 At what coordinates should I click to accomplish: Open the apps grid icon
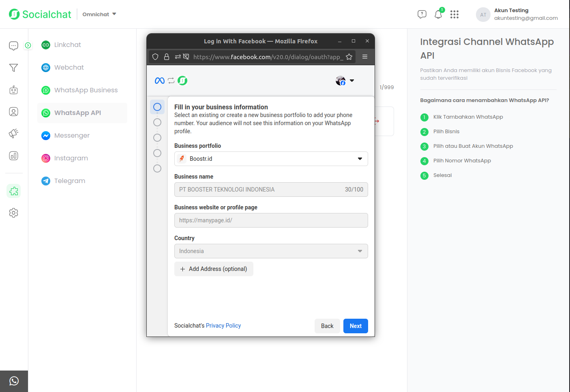[x=454, y=15]
